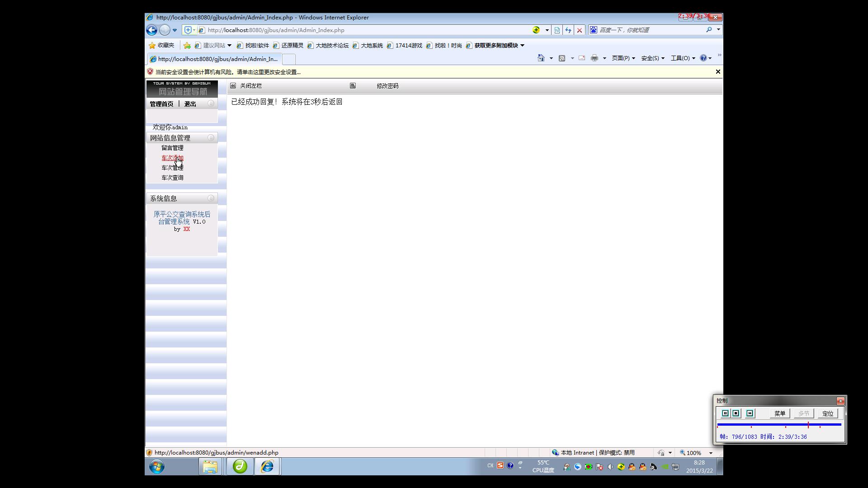Open the 安全(S) menu
This screenshot has width=868, height=488.
point(652,58)
